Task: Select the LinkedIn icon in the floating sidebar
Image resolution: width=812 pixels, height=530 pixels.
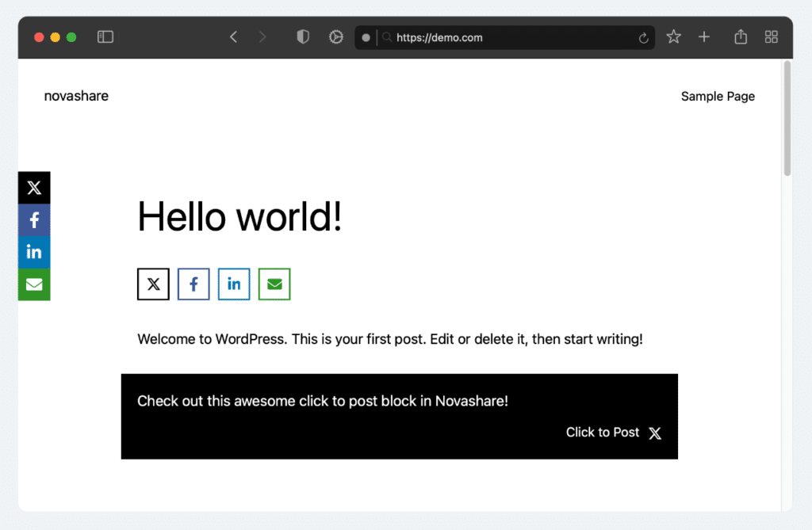Action: click(x=33, y=252)
